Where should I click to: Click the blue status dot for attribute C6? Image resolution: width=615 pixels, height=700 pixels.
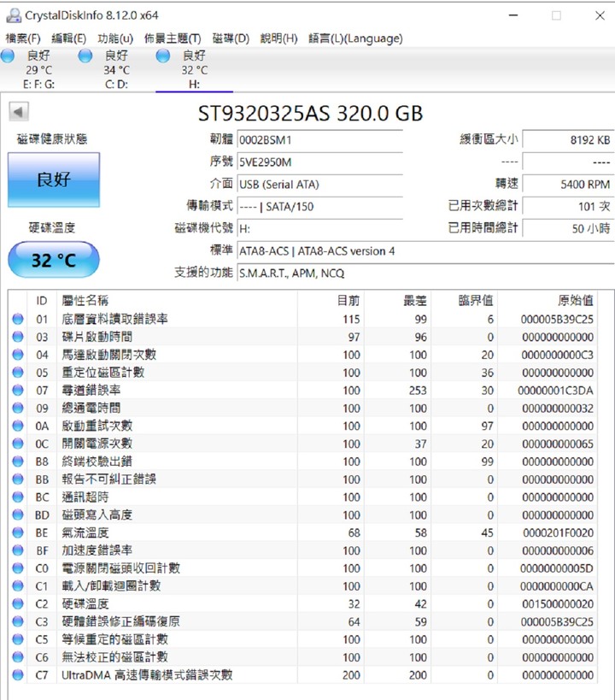tap(18, 657)
